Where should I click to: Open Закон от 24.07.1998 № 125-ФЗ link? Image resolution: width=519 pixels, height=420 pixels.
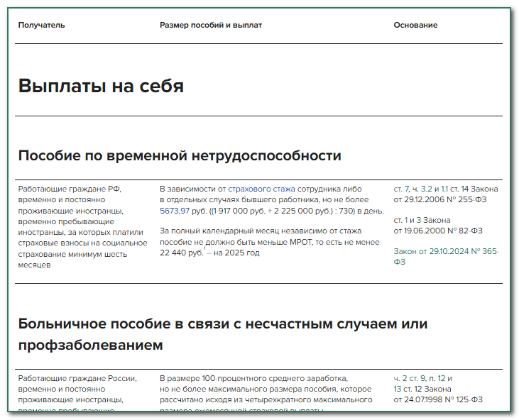click(437, 400)
